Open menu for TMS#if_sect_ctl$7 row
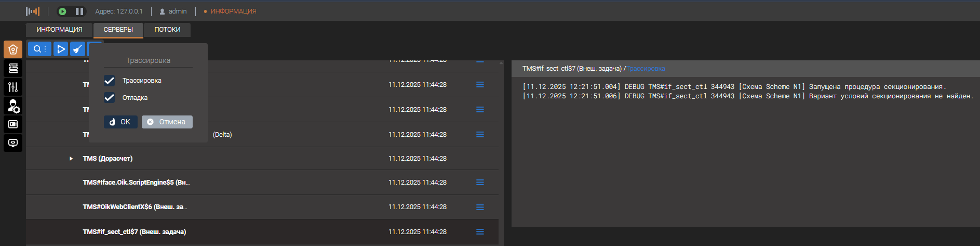This screenshot has width=980, height=246. 480,232
